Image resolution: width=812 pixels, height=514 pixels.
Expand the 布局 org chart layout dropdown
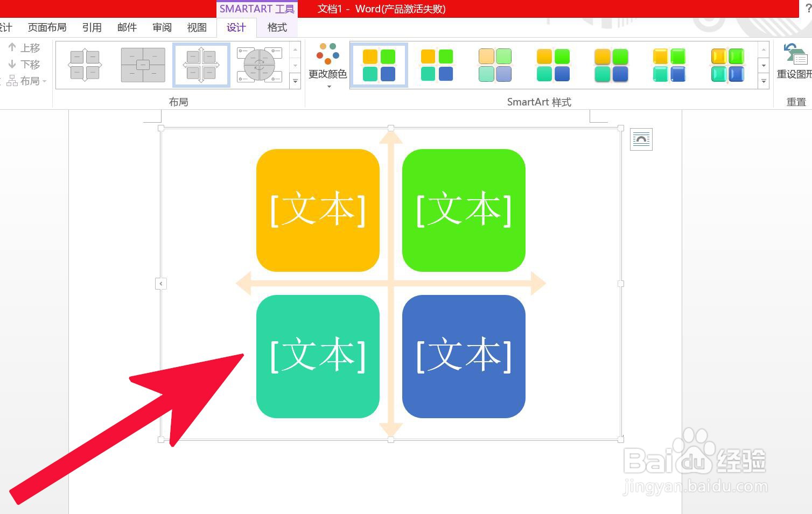26,81
